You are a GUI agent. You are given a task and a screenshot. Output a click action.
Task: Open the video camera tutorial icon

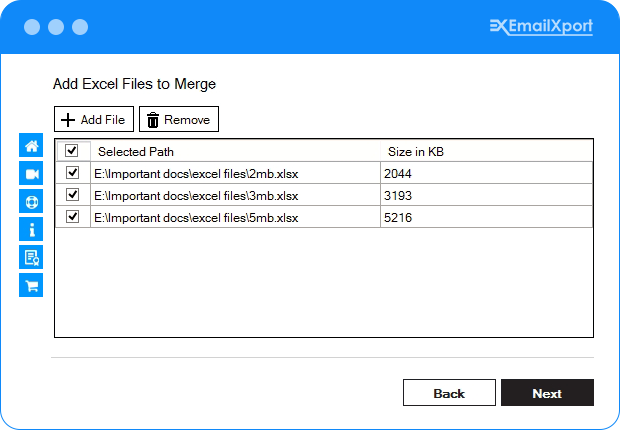[x=31, y=174]
